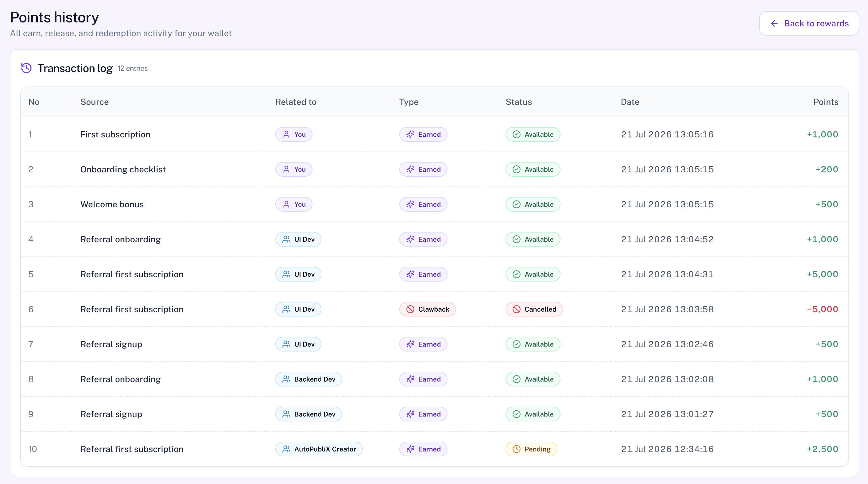Click the sparkle Earned icon in the row dated 13:01:27
868x484 pixels.
pos(410,414)
